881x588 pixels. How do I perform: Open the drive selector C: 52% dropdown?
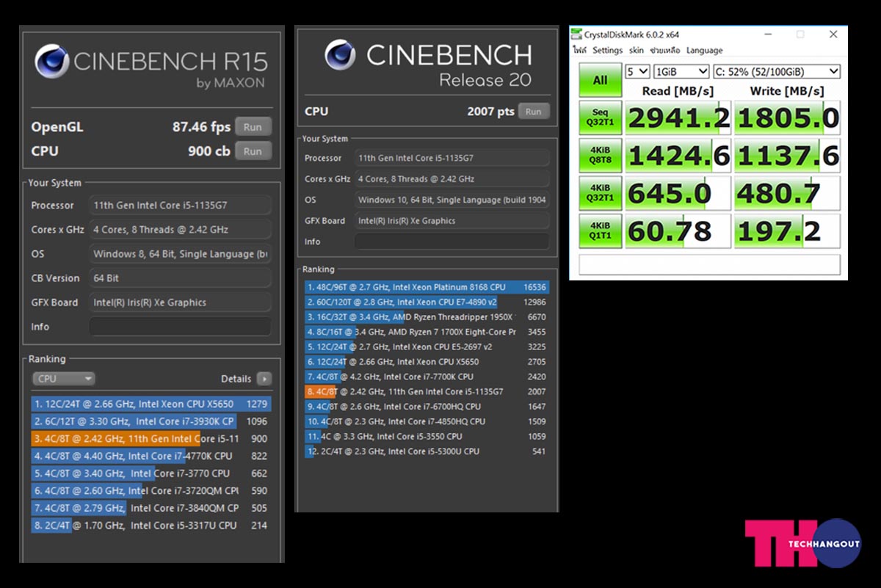tap(777, 71)
